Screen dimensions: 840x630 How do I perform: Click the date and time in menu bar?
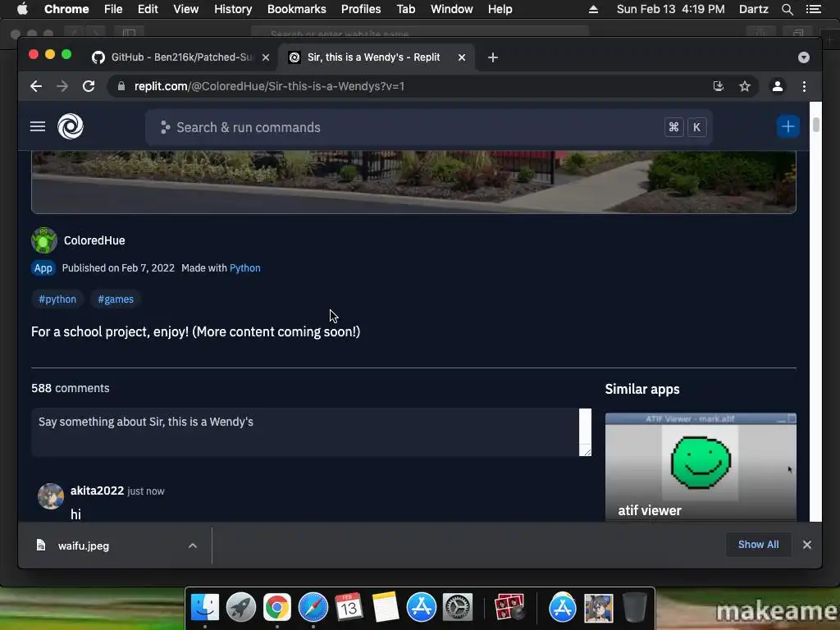(x=671, y=9)
